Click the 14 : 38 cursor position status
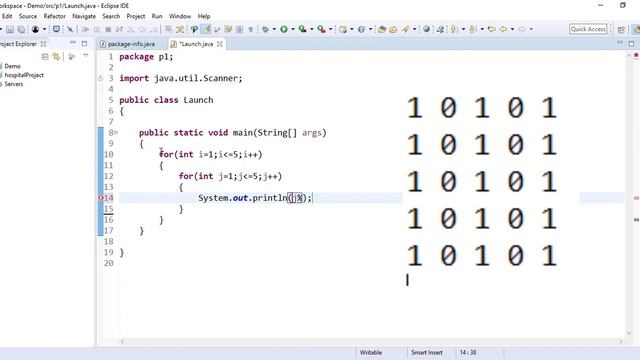 tap(468, 353)
